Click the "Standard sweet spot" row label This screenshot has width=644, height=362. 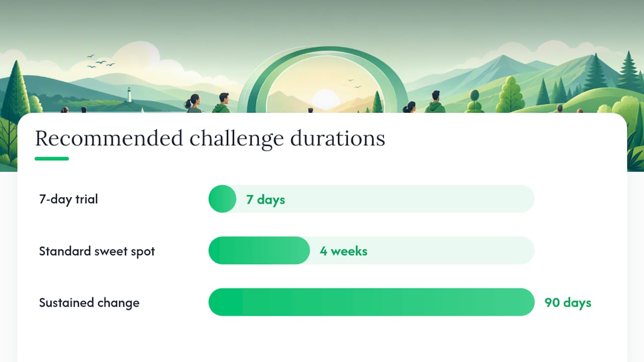[x=97, y=251]
